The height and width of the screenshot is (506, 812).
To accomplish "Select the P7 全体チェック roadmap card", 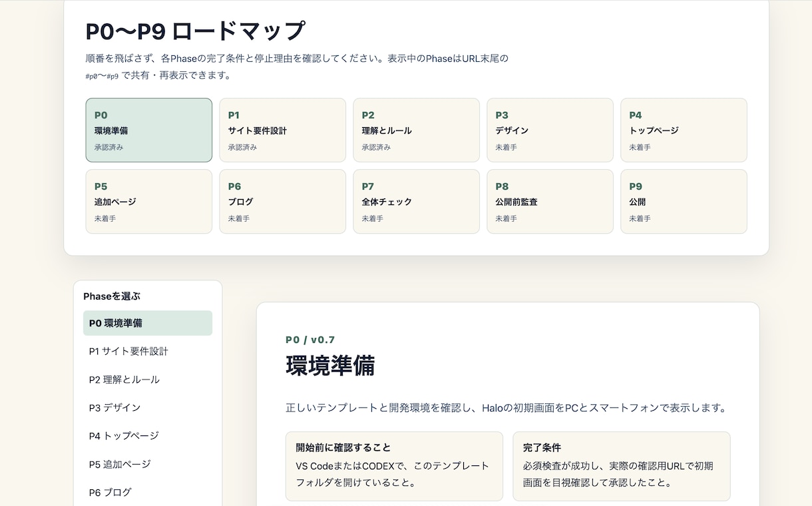I will coord(417,201).
